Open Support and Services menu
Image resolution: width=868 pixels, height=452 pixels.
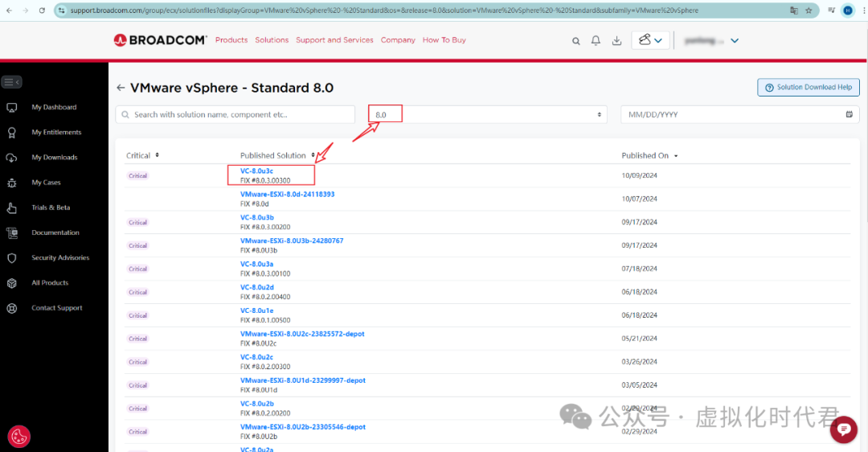click(334, 40)
